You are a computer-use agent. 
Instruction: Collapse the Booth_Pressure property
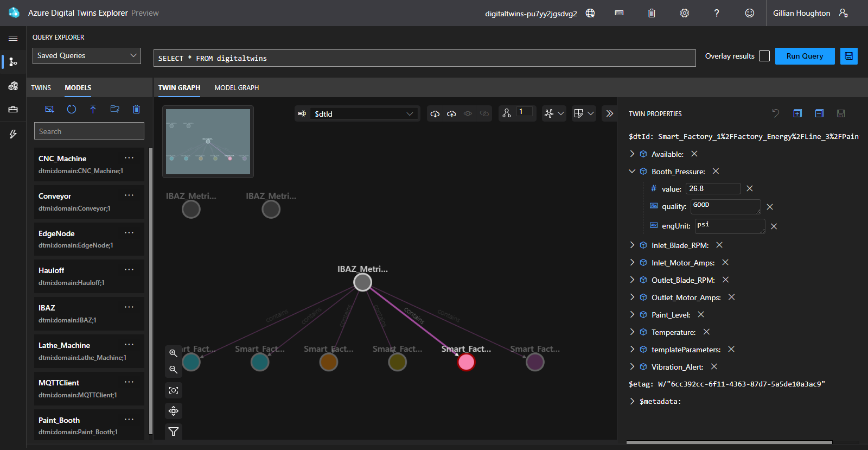[632, 172]
